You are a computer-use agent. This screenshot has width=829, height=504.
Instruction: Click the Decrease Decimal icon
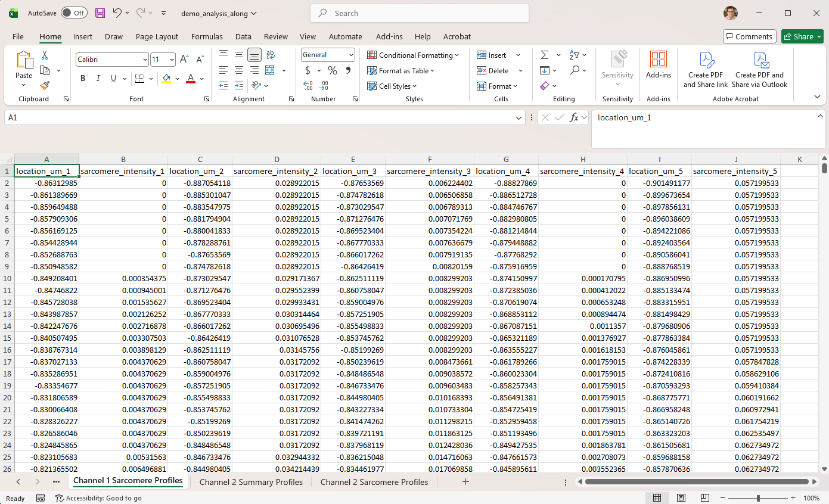click(x=325, y=86)
